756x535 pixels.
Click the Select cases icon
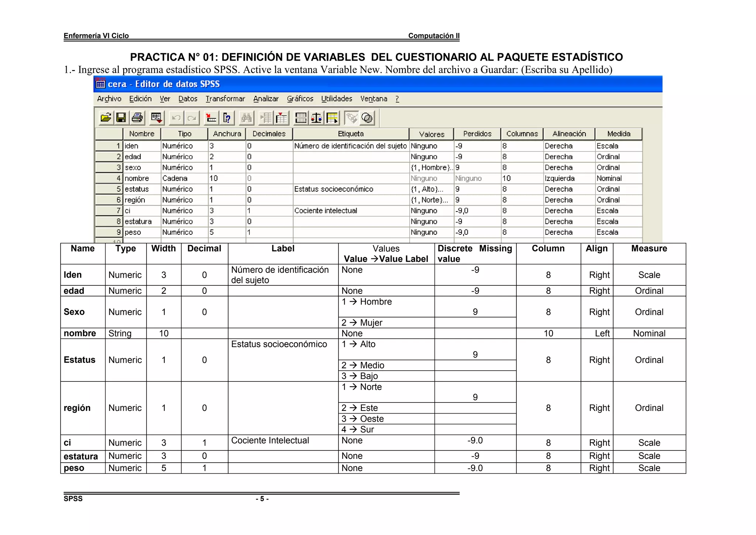pos(332,118)
